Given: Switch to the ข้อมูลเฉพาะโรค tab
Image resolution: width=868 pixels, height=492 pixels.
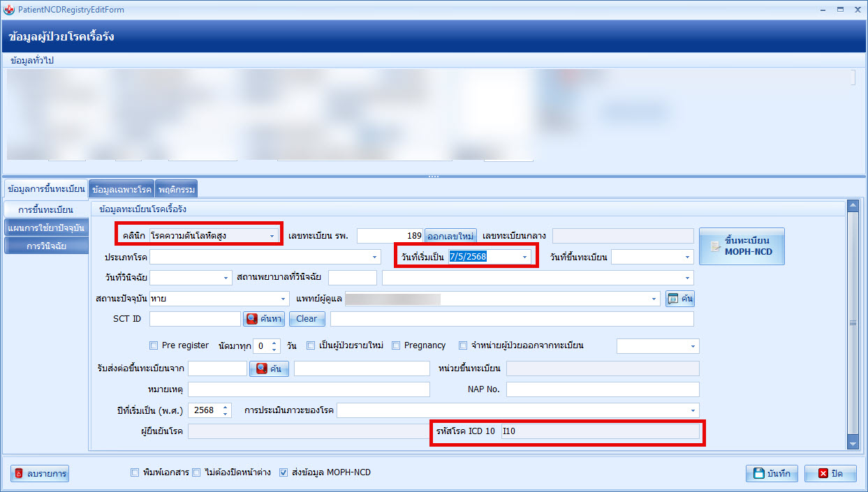Looking at the screenshot, I should pos(122,189).
